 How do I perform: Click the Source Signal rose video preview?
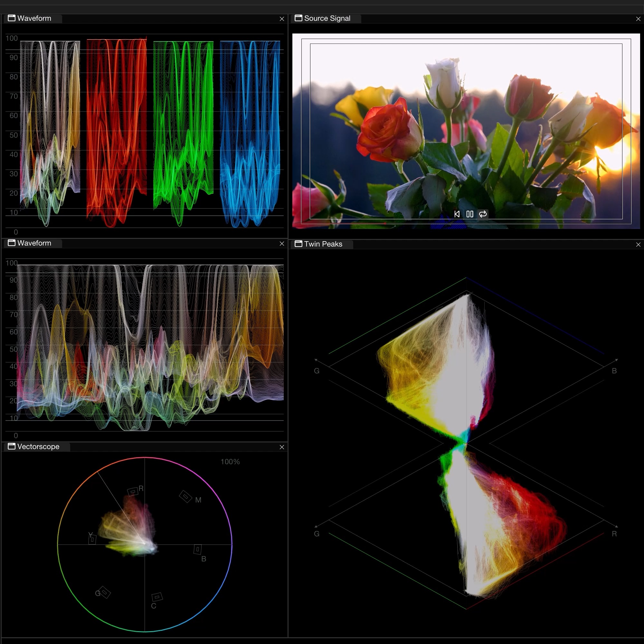[x=466, y=131]
